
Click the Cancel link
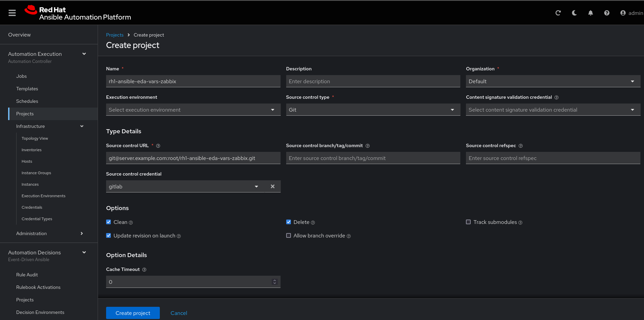pyautogui.click(x=179, y=313)
